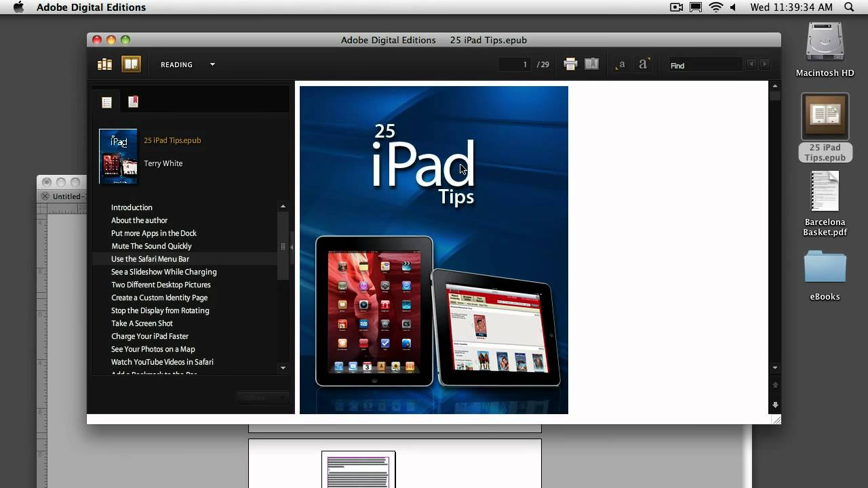Open See a Slideshow While Charging

click(164, 272)
